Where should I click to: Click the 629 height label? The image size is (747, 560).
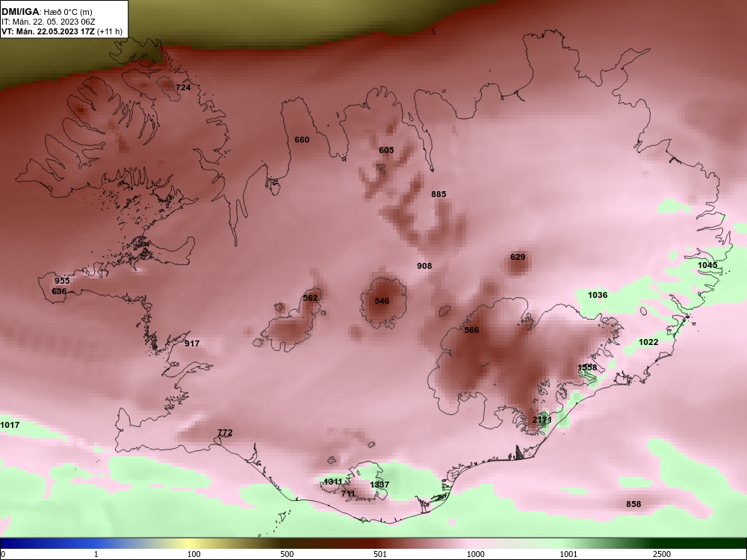[x=518, y=257]
